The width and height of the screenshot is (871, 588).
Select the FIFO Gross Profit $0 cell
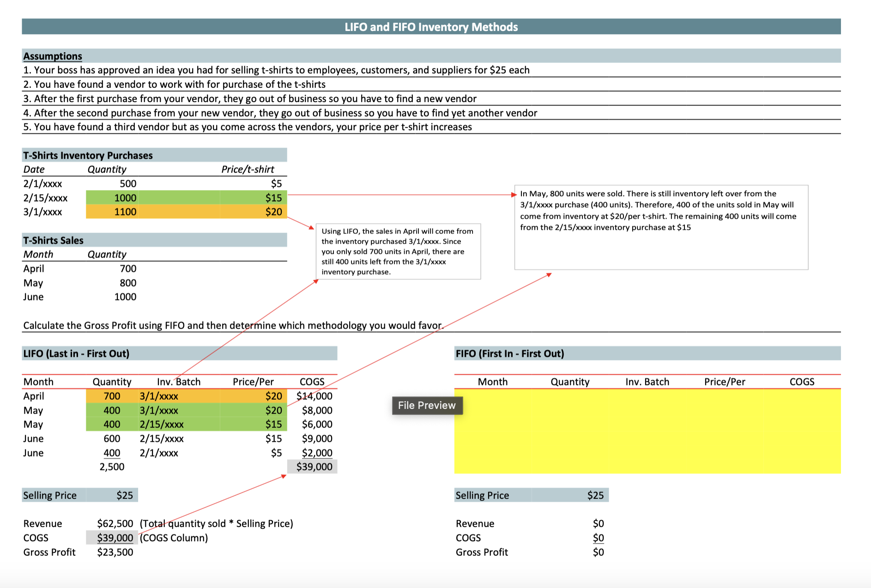point(598,552)
